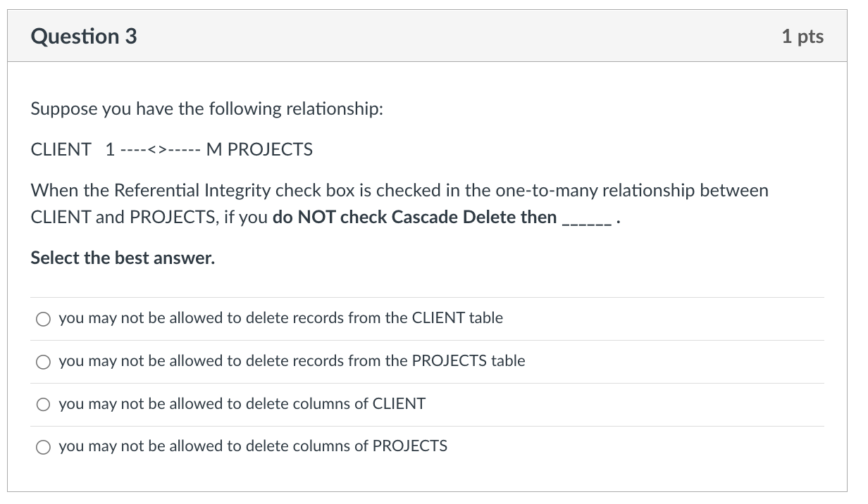Pick the last answer choice radio button

(x=43, y=447)
